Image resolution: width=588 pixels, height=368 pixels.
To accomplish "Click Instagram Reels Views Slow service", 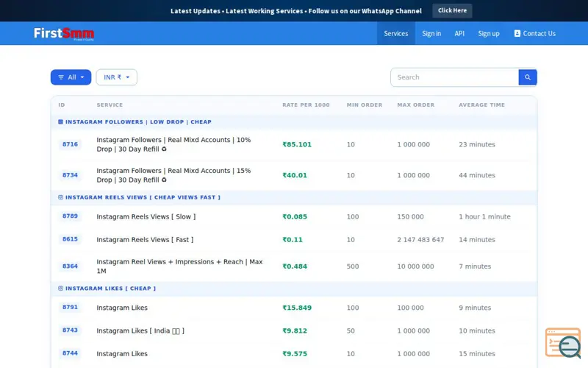I will point(146,216).
